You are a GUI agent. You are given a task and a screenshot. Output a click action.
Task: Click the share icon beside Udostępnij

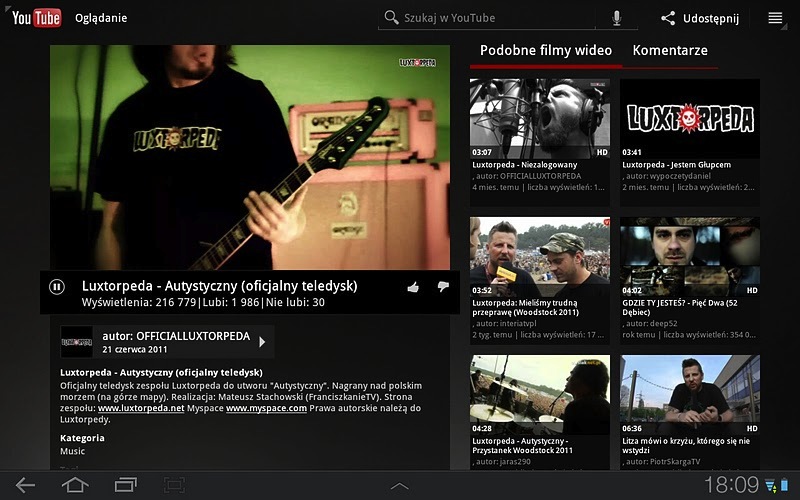point(668,18)
